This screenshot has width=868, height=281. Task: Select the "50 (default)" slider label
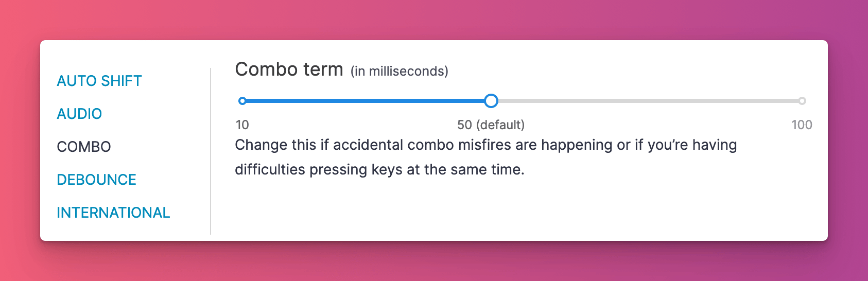click(x=491, y=125)
